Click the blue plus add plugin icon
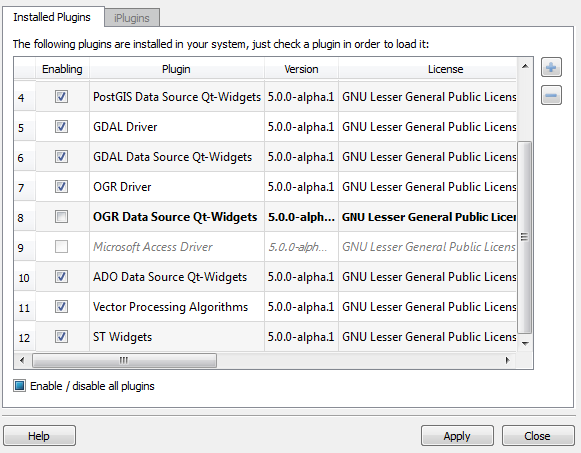 pyautogui.click(x=551, y=67)
